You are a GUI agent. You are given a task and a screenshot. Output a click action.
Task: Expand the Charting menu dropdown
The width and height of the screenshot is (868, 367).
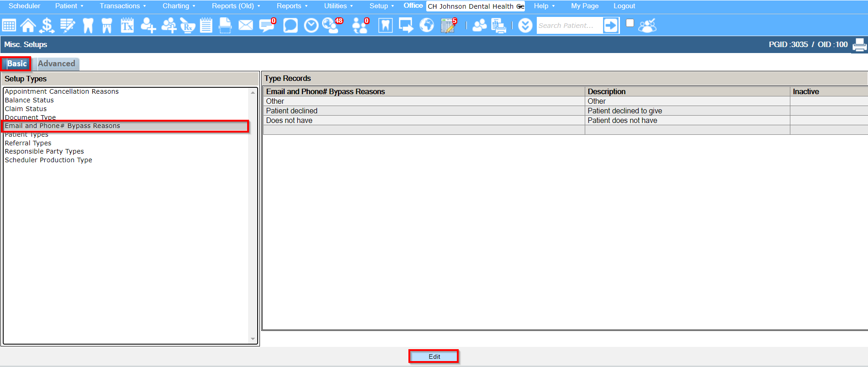pyautogui.click(x=179, y=6)
